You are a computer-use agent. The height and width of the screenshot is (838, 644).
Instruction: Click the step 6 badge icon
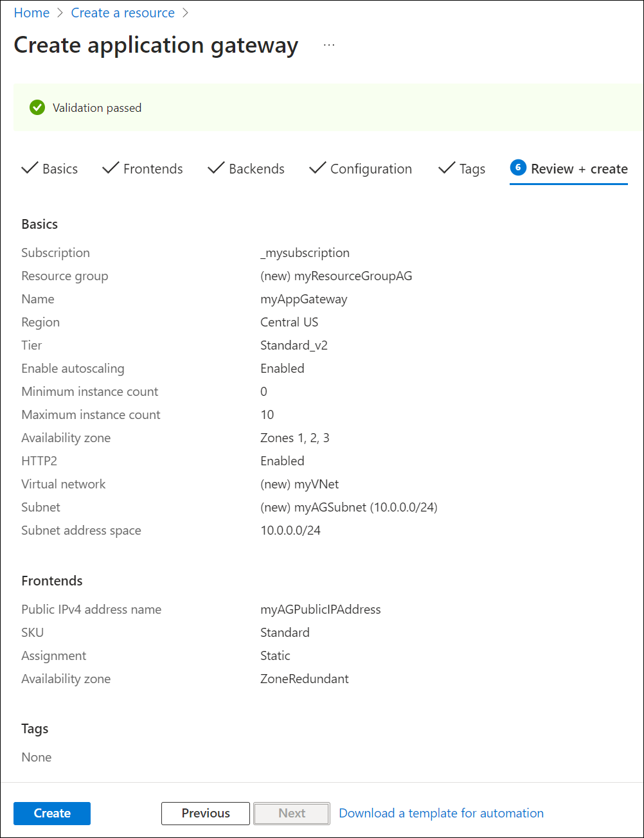click(518, 168)
